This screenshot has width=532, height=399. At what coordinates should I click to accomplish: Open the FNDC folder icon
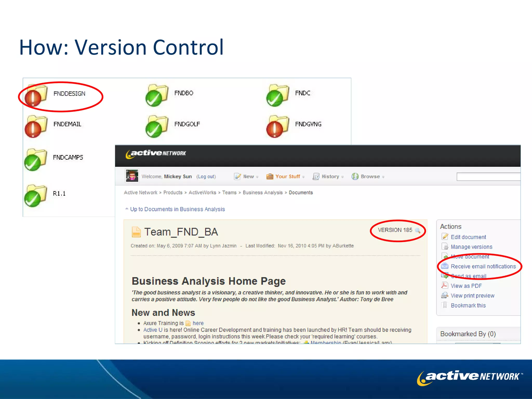click(278, 95)
